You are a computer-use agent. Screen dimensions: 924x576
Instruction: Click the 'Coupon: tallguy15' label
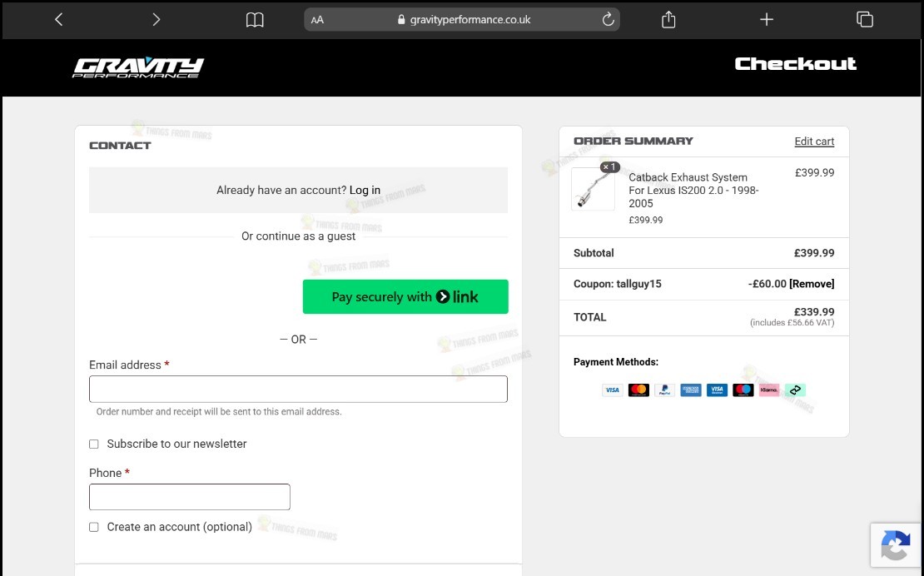pyautogui.click(x=617, y=284)
